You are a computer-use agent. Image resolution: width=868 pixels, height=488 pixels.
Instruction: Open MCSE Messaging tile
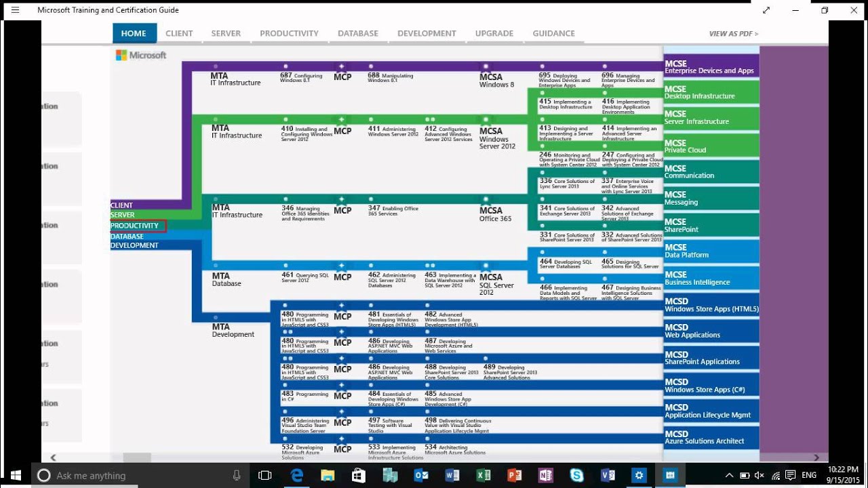click(711, 198)
